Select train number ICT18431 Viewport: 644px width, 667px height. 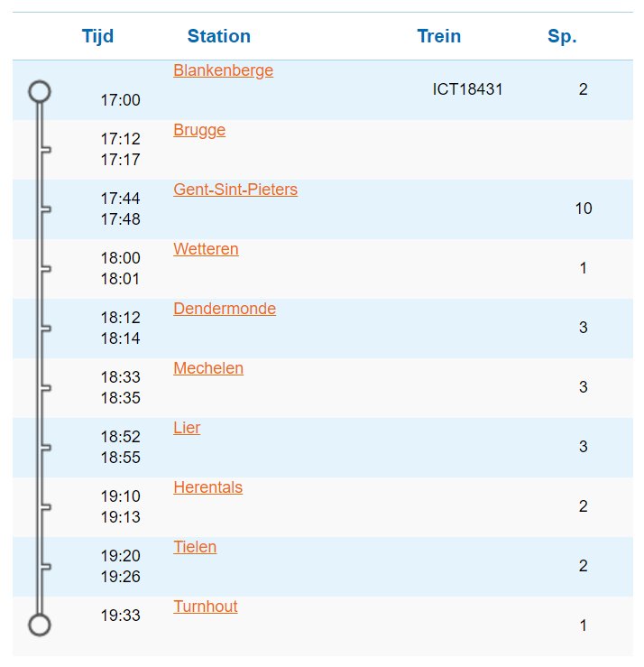pyautogui.click(x=468, y=89)
